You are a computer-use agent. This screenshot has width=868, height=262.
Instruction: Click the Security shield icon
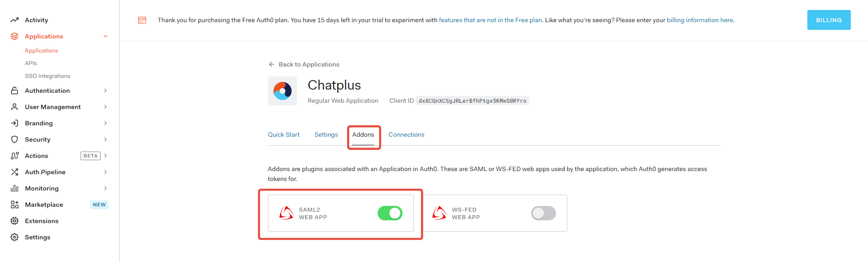coord(14,139)
